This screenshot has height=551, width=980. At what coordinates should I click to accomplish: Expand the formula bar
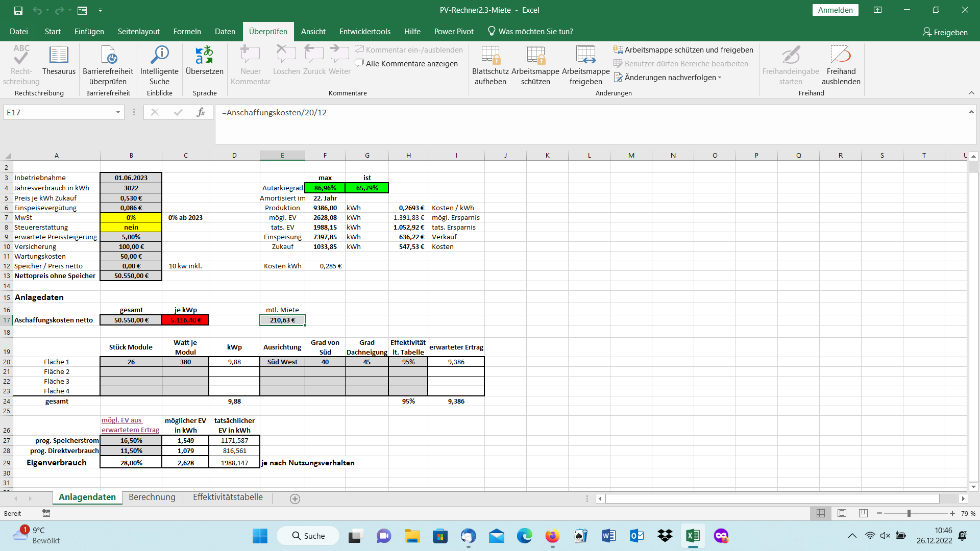[971, 112]
